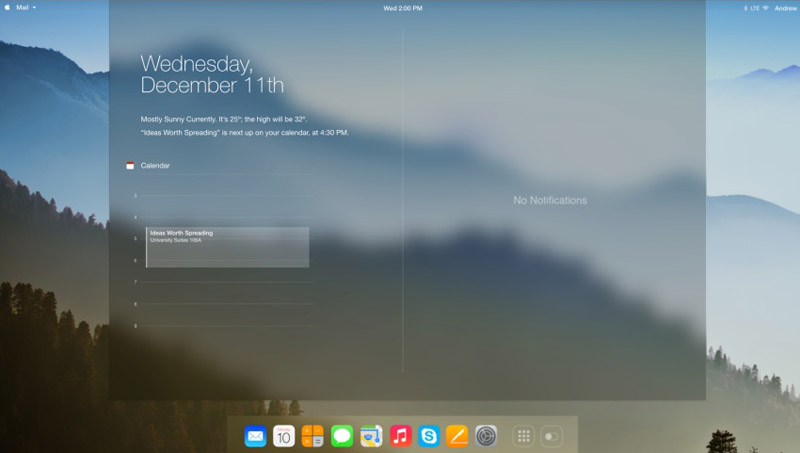Open the Mail menu in menu bar

[24, 7]
